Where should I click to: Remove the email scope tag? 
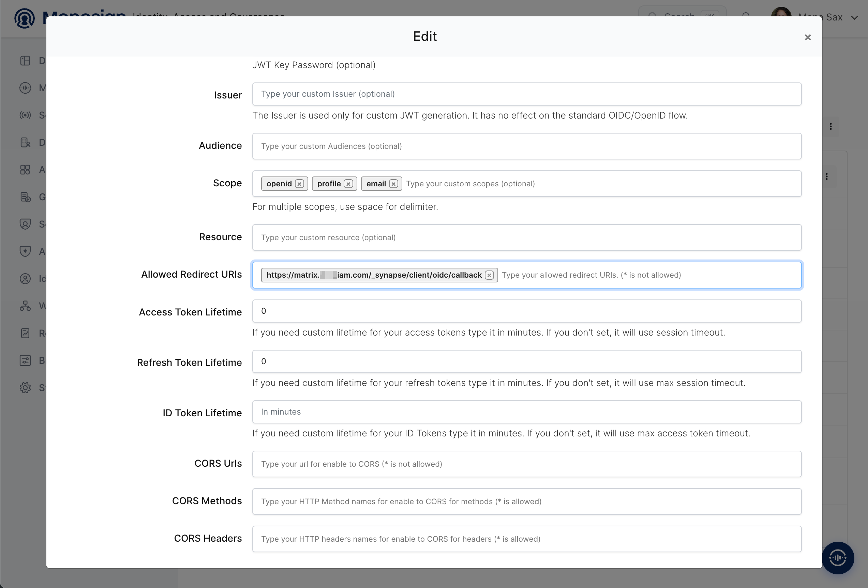point(393,184)
